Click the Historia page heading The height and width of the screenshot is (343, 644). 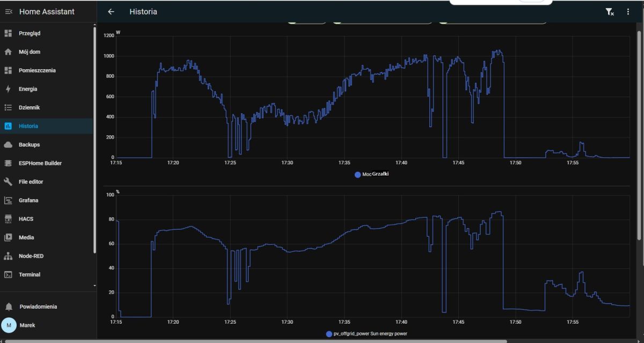(x=143, y=12)
